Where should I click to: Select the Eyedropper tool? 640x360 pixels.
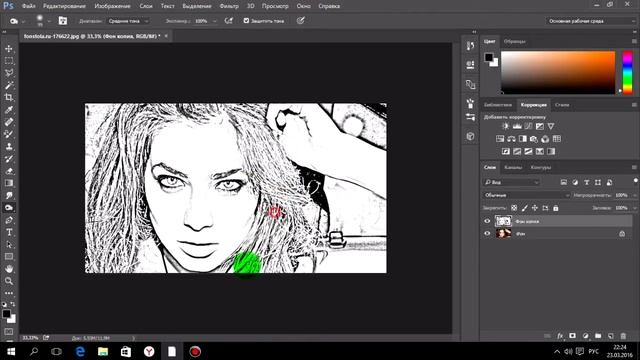[x=9, y=110]
